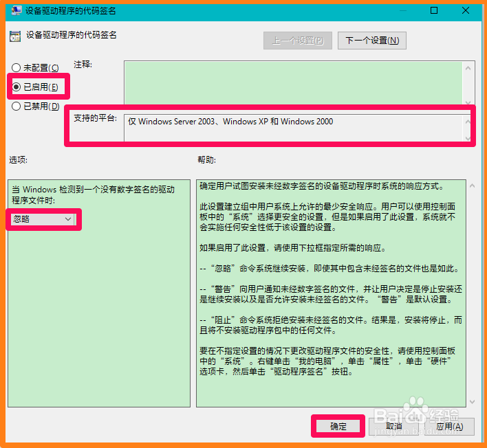Click the 选项: label

tap(18, 160)
